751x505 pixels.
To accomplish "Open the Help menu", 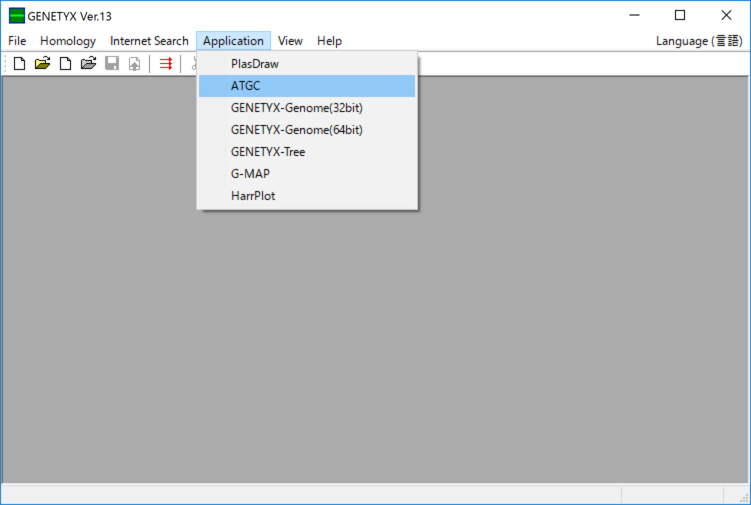I will click(330, 41).
